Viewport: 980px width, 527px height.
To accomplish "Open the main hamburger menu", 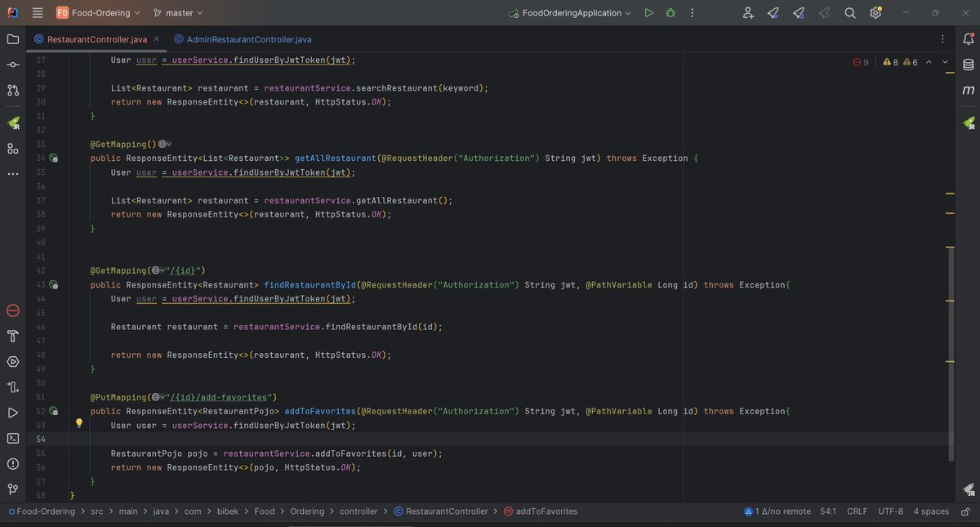I will pos(38,13).
